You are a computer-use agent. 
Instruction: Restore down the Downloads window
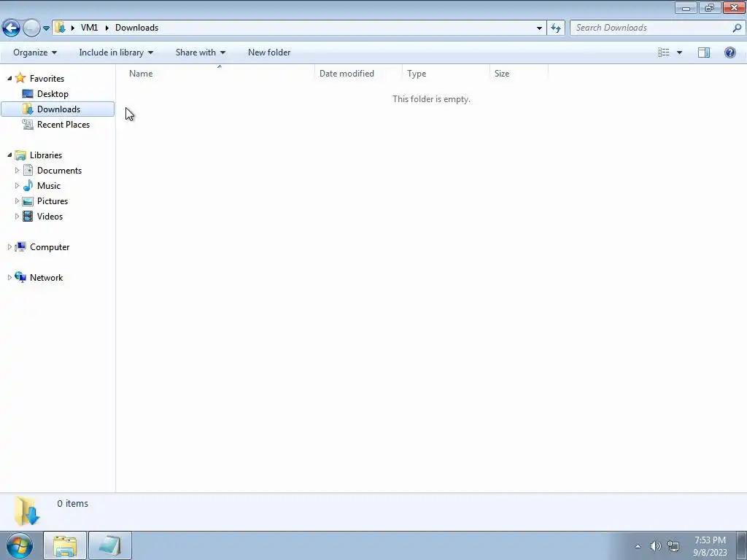point(710,7)
